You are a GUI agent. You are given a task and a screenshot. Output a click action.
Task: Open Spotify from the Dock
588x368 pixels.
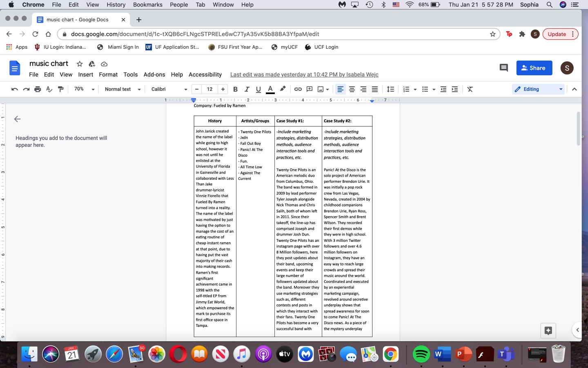pos(421,354)
